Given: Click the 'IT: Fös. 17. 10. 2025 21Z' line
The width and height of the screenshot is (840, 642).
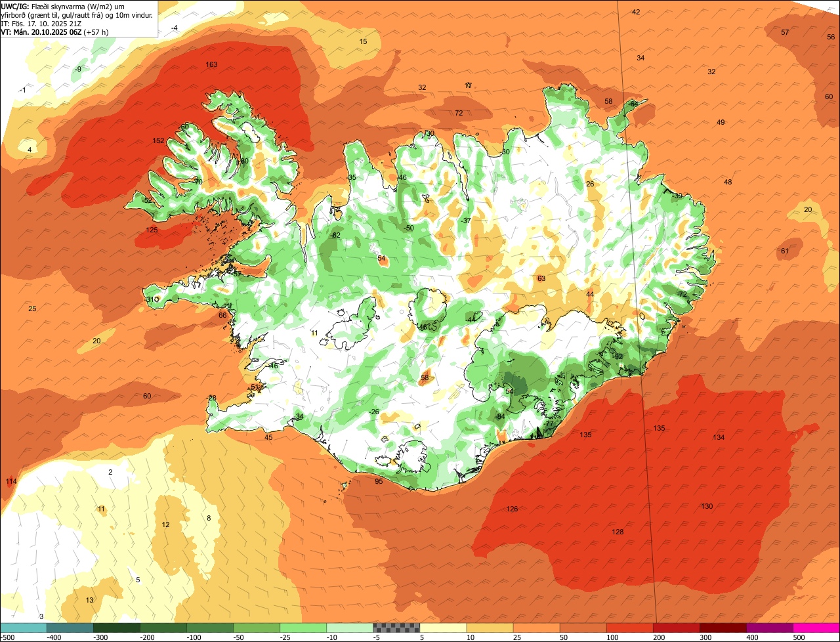Looking at the screenshot, I should point(41,24).
